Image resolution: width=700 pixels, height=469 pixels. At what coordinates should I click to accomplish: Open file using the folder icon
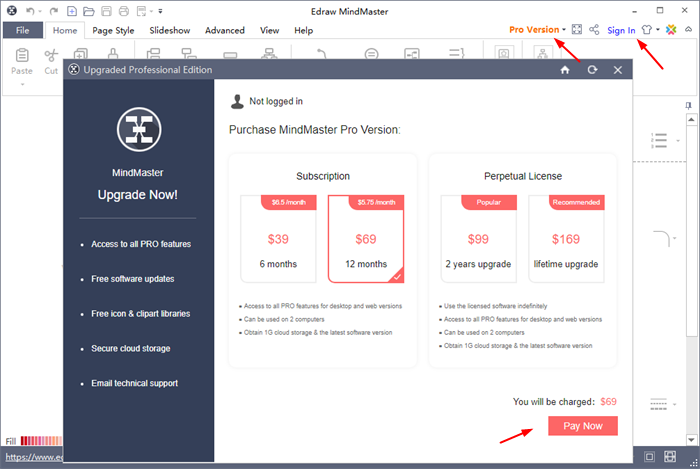coord(89,11)
